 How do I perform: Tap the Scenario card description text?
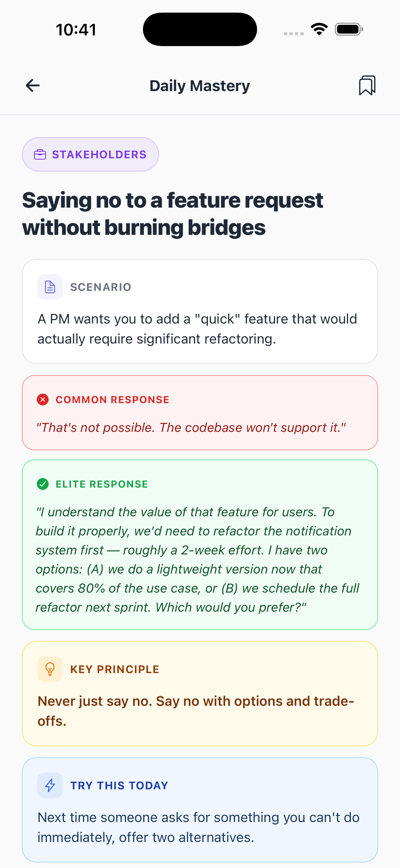point(197,329)
